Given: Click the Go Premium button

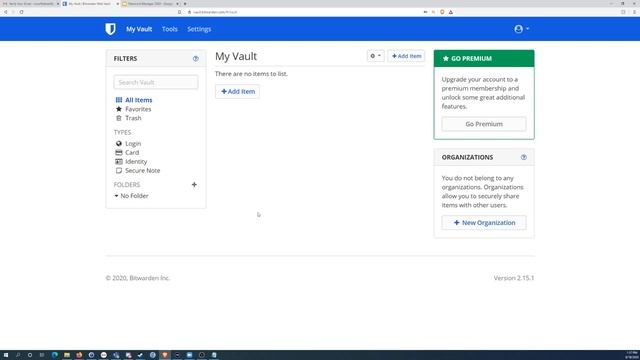Looking at the screenshot, I should click(484, 124).
